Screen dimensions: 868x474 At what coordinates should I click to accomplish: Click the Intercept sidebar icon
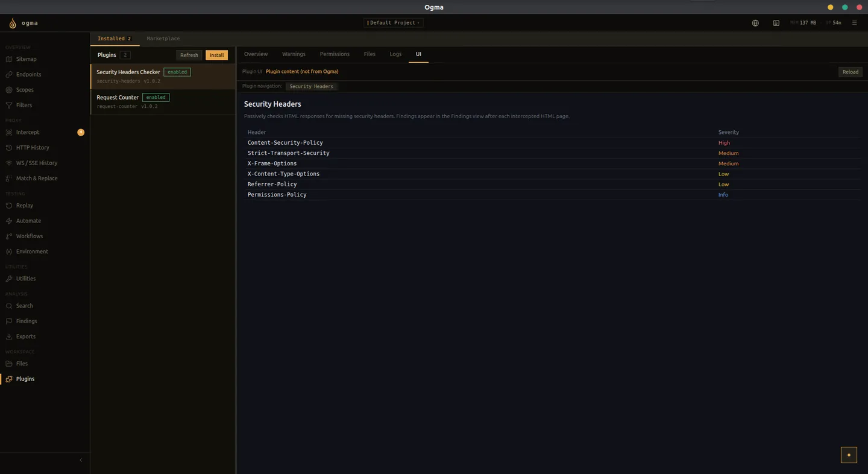point(9,132)
